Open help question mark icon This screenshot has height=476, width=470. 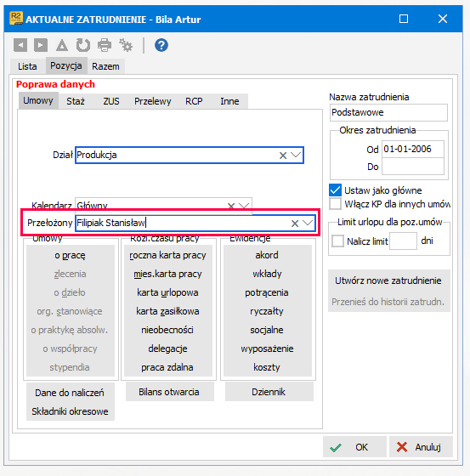pos(161,45)
